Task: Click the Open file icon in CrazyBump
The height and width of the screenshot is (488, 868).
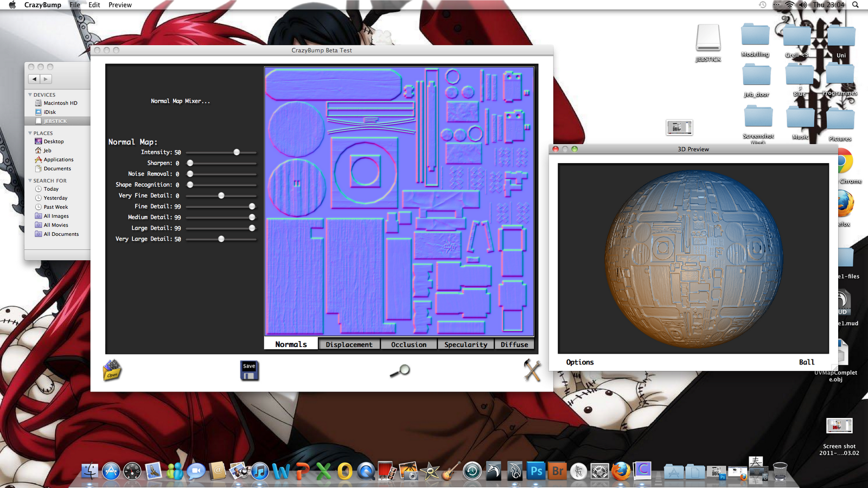Action: pyautogui.click(x=112, y=370)
